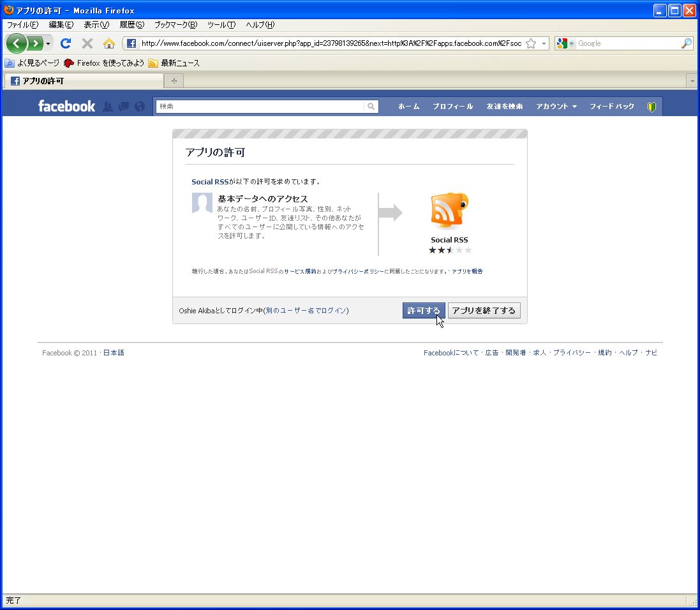Image resolution: width=700 pixels, height=610 pixels.
Task: Select the アプリの許可 browser tab
Action: 84,81
